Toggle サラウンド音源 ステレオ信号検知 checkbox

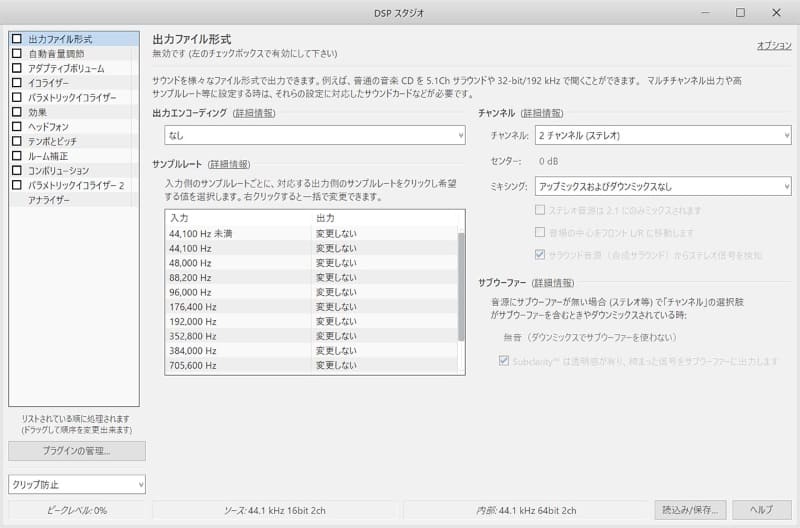click(540, 255)
